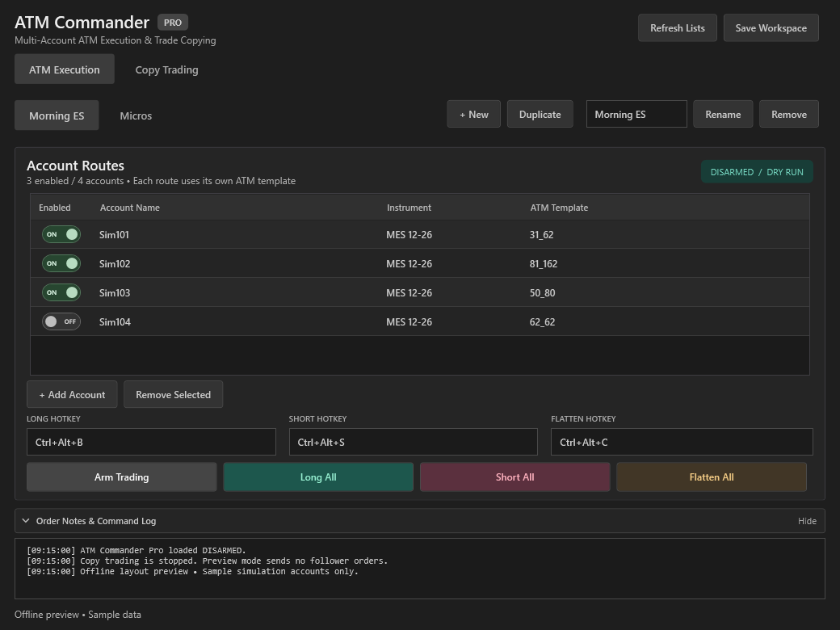Click the Account Name column header
The image size is (840, 630).
(130, 208)
